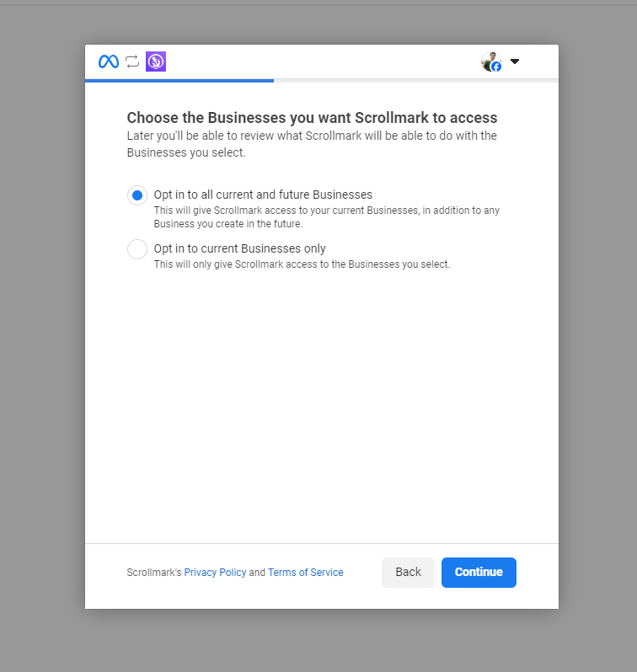Viewport: 637px width, 672px height.
Task: Click the purple Scrollmark app icon
Action: point(156,61)
